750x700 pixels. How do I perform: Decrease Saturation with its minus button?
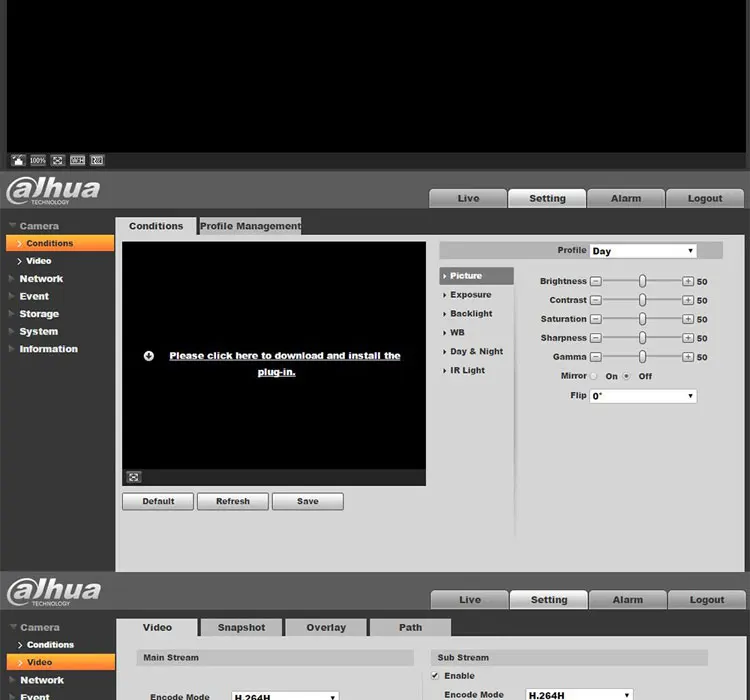[x=596, y=319]
